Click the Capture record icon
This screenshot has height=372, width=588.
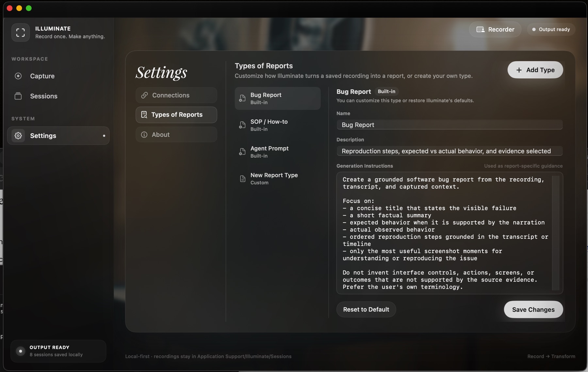18,76
